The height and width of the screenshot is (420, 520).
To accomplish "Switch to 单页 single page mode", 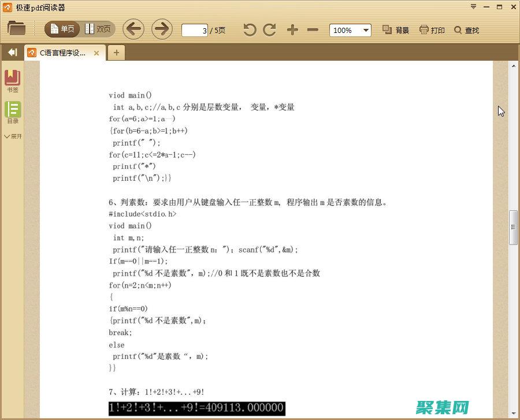I will click(62, 28).
